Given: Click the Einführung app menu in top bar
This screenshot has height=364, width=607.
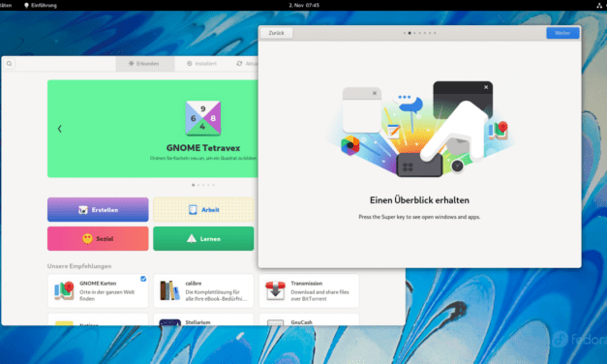Looking at the screenshot, I should point(41,6).
